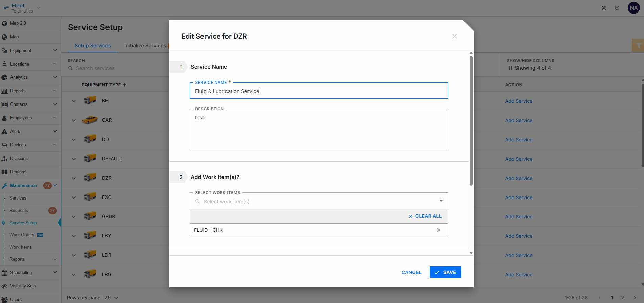Expand the DZR equipment type row
Viewport: 644px width, 303px height.
(74, 178)
